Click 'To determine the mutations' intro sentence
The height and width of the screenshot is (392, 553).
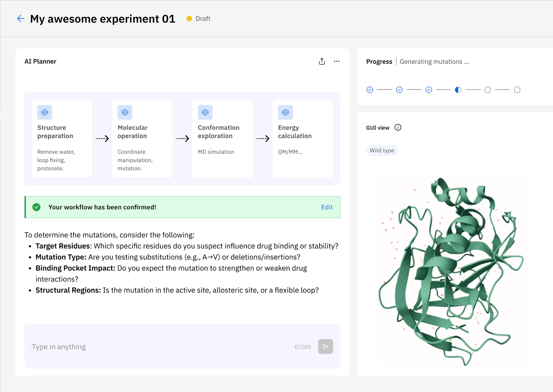coord(109,235)
